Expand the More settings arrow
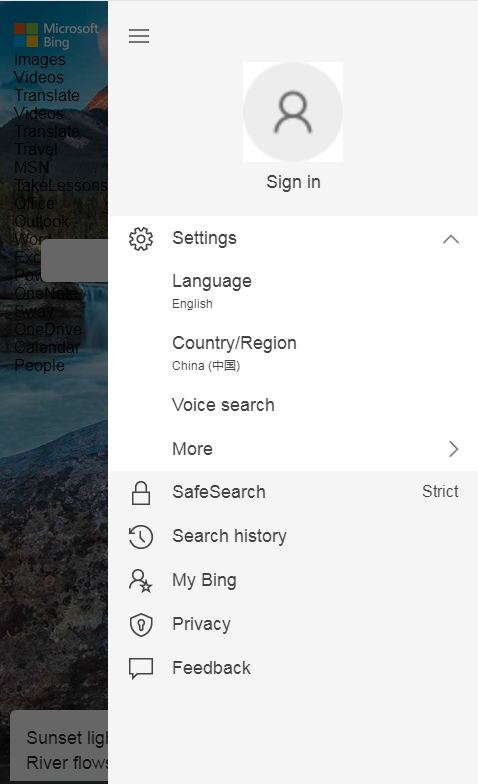The width and height of the screenshot is (478, 784). pyautogui.click(x=454, y=449)
